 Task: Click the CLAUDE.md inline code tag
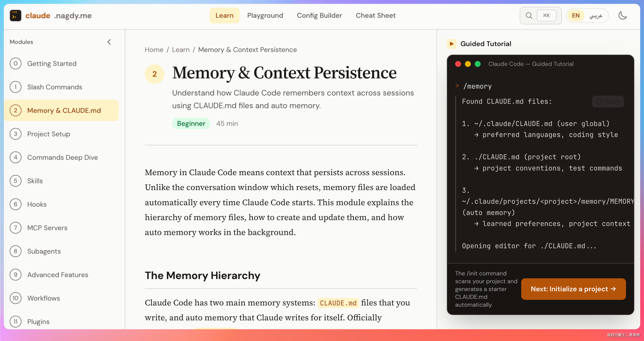pyautogui.click(x=338, y=303)
